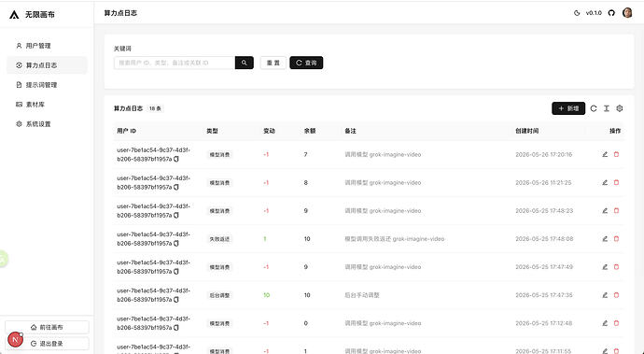Screen dimensions: 644x354
Task: Click 模型调用失败返还 grok-imagine-video remark
Action: click(x=394, y=239)
